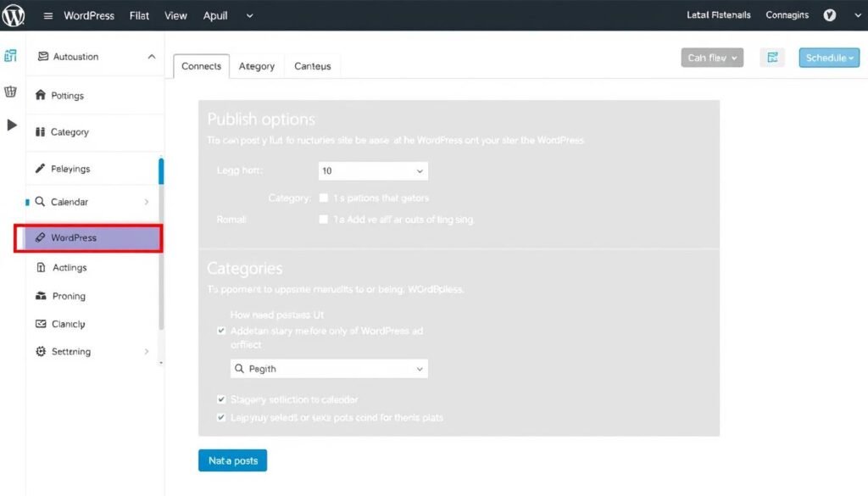Viewport: 868px width, 496px height.
Task: Select the Proning sidebar icon
Action: point(41,296)
